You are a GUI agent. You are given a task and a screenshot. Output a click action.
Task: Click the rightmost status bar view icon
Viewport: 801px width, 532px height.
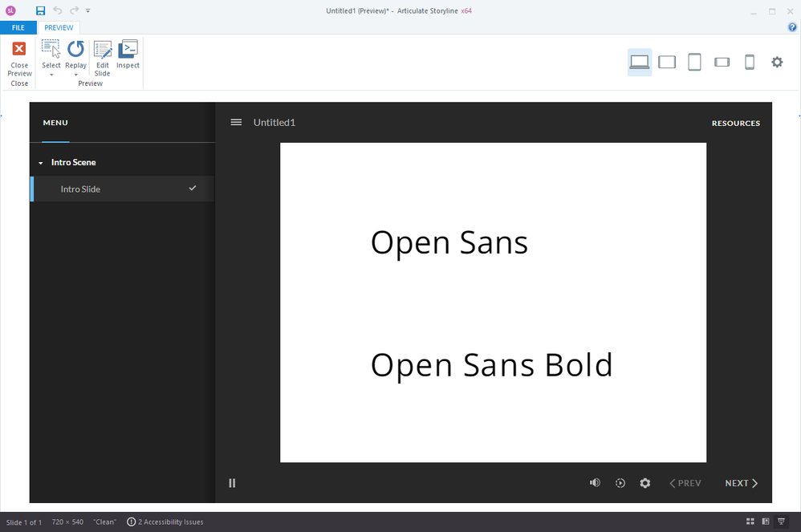[781, 522]
